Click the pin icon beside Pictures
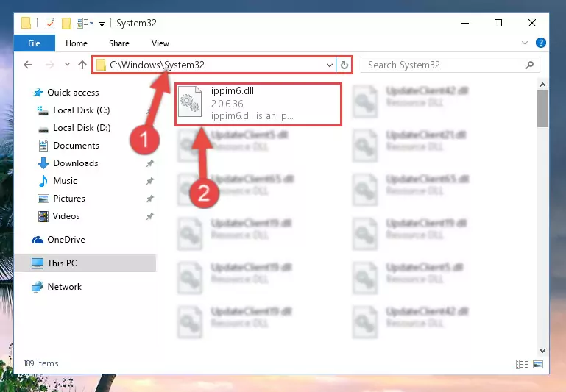566x392 pixels. [150, 199]
